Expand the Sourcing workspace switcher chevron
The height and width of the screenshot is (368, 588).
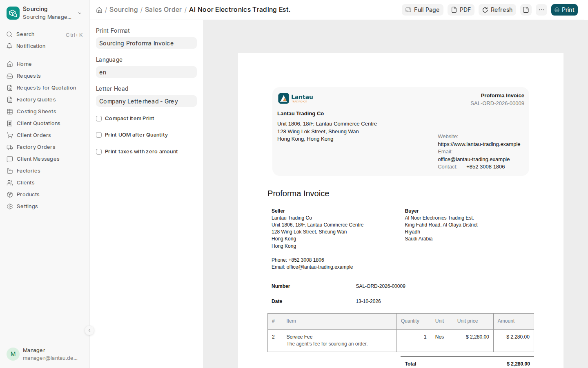tap(80, 13)
